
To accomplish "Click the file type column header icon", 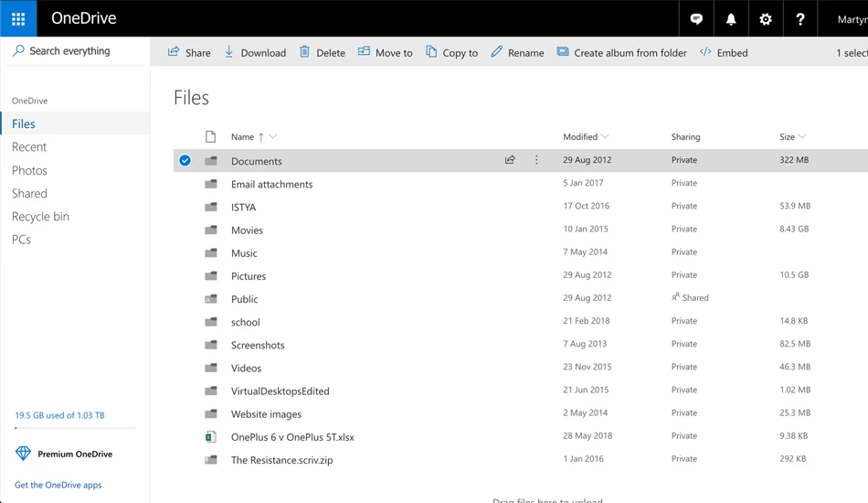I will pyautogui.click(x=210, y=137).
